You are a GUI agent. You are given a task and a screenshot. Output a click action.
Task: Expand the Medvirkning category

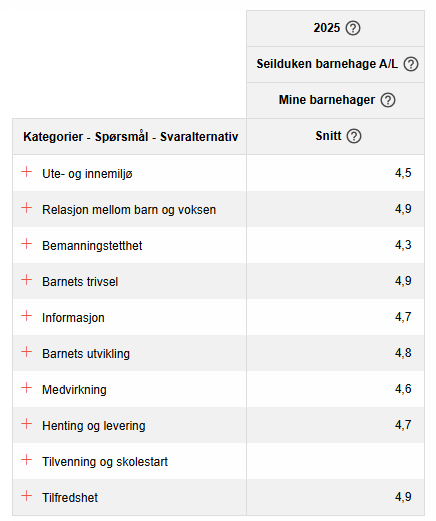[26, 388]
